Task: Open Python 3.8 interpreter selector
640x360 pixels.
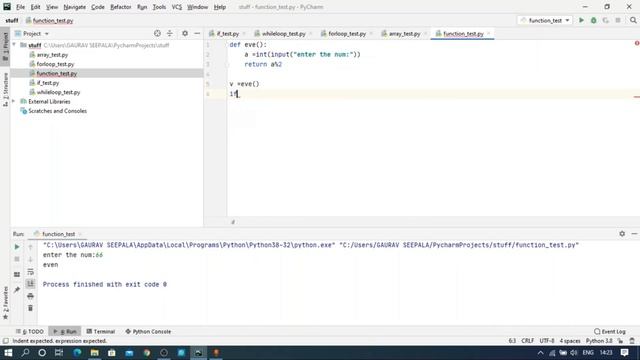Action: pos(599,341)
